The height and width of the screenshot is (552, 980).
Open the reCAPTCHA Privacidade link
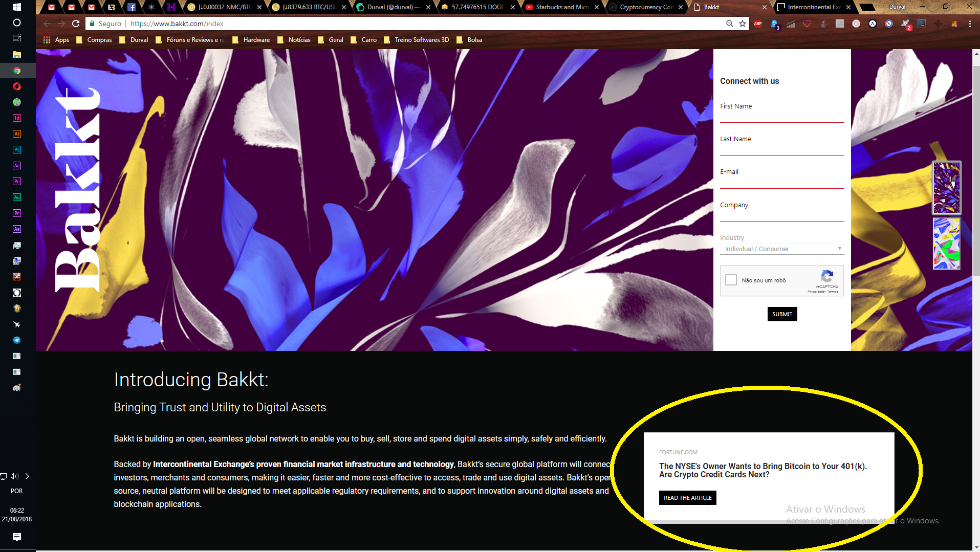[x=816, y=292]
